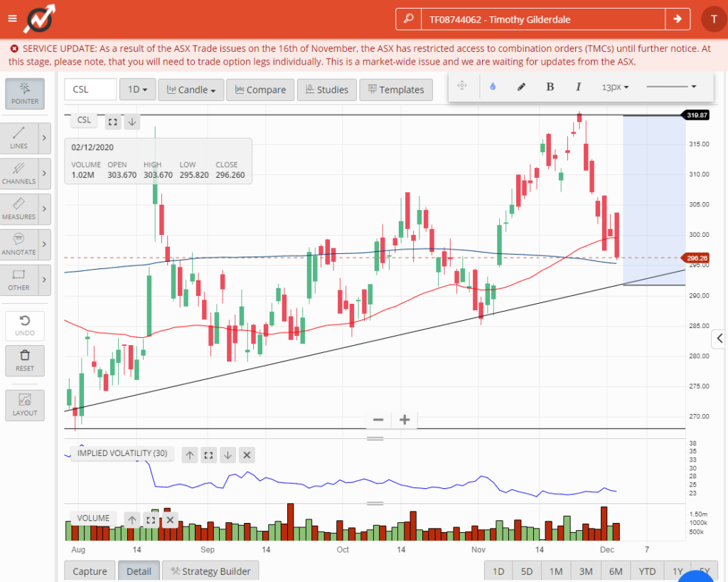Select the Annotate tool
Screen dimensions: 728x582
point(21,244)
